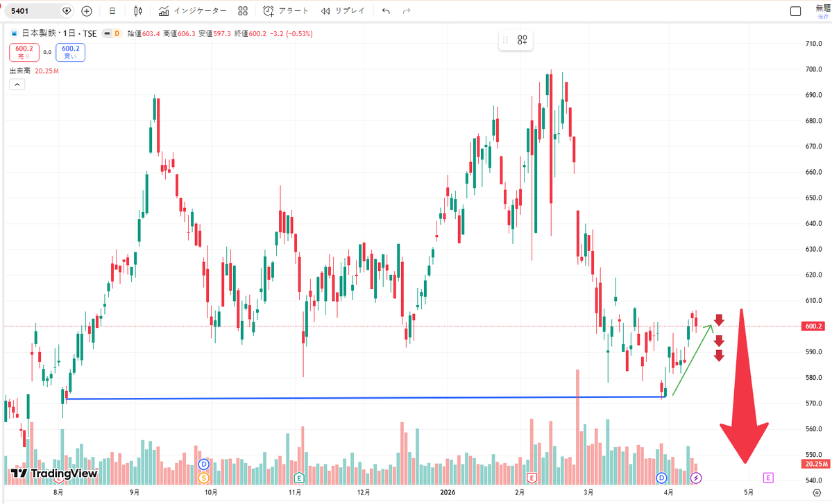Start bar replay with リプレイ button
This screenshot has width=832, height=504.
[x=343, y=10]
